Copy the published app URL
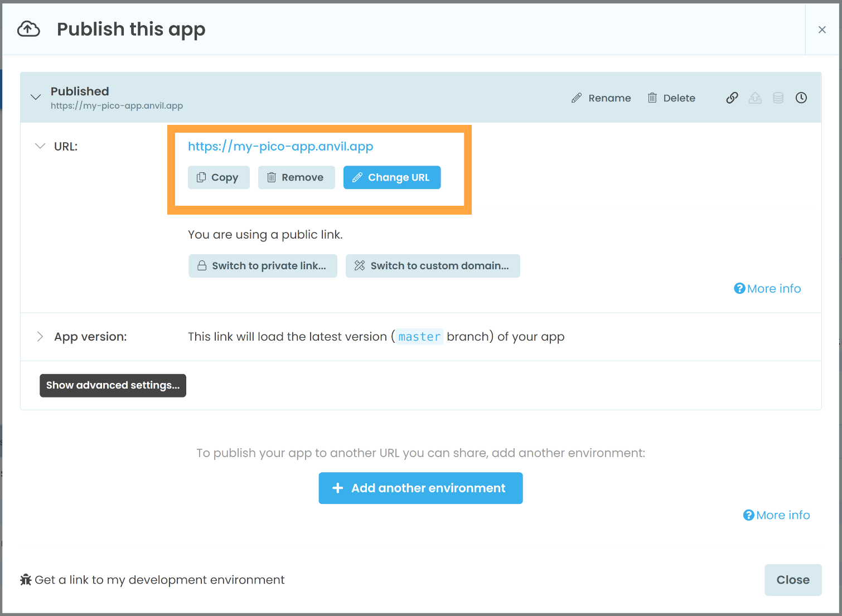Viewport: 842px width, 616px height. pyautogui.click(x=219, y=177)
